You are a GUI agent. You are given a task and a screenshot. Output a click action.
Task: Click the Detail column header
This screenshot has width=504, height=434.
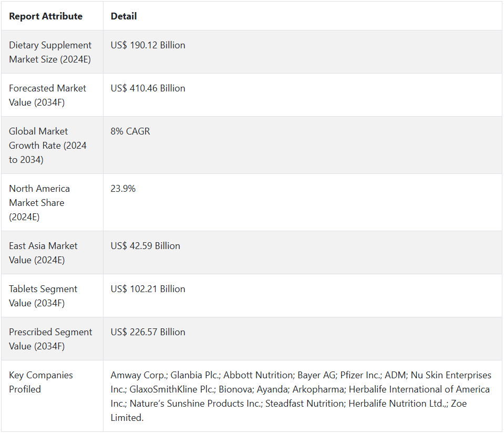[124, 16]
